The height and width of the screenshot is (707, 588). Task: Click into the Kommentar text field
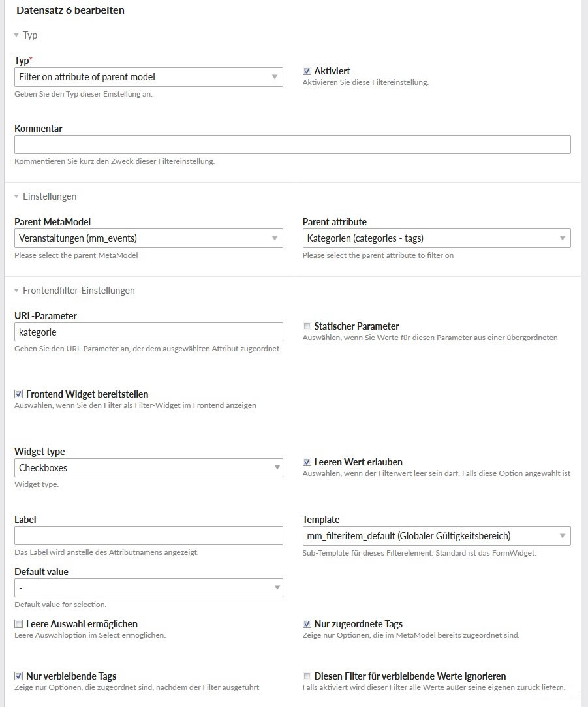(292, 145)
